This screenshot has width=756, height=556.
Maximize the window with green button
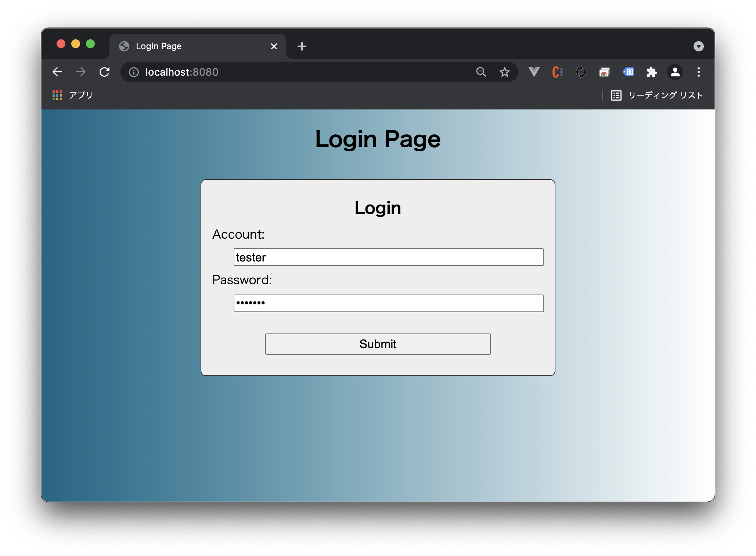click(90, 44)
